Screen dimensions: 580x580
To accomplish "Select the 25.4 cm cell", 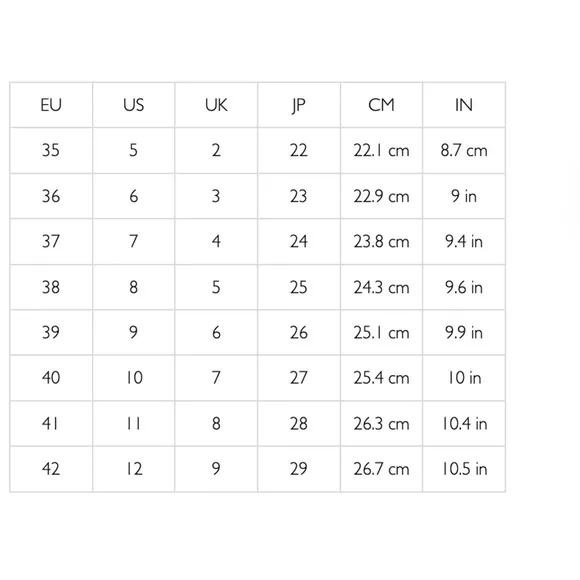I will (381, 378).
